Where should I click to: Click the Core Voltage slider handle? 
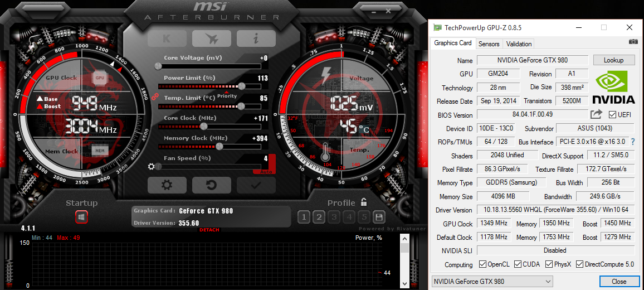click(158, 66)
